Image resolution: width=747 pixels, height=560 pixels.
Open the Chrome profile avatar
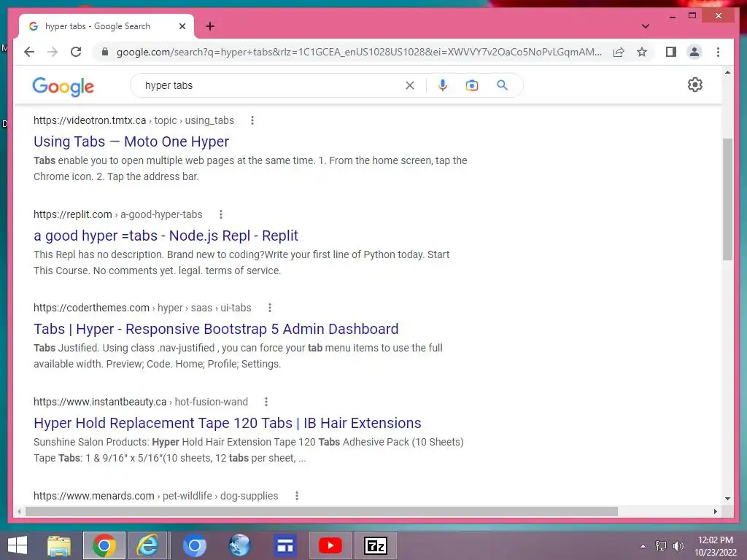click(694, 52)
